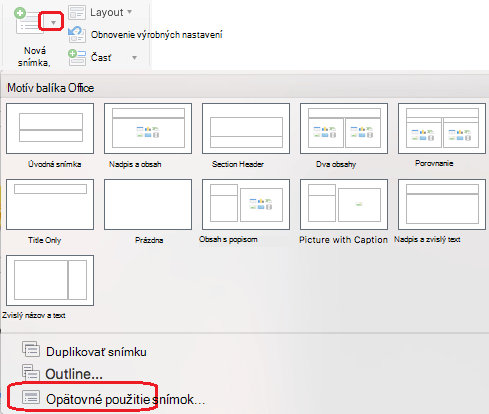Click the Outline slides icon
489x414 pixels.
(x=31, y=372)
